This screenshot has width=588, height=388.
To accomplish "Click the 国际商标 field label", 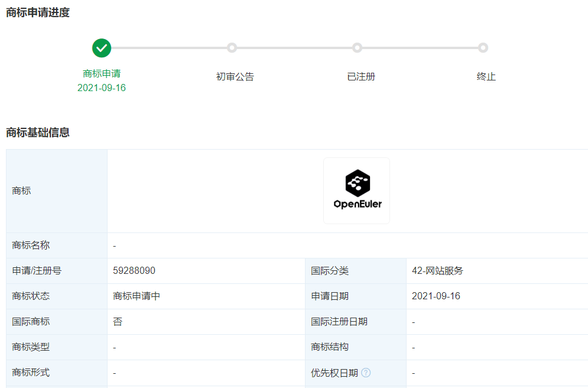I will [x=31, y=322].
